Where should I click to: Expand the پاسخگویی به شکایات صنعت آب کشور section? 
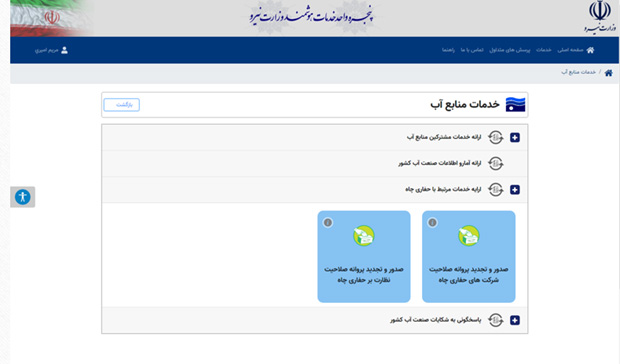(x=515, y=320)
